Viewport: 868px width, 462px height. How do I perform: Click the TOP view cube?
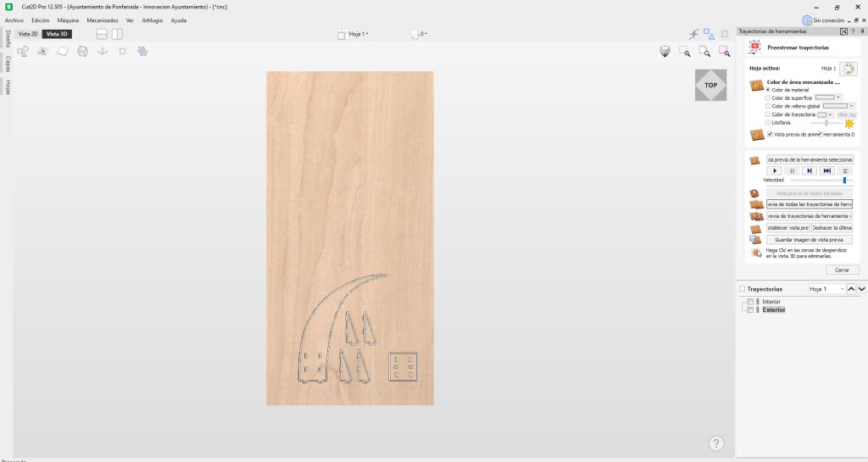point(711,86)
